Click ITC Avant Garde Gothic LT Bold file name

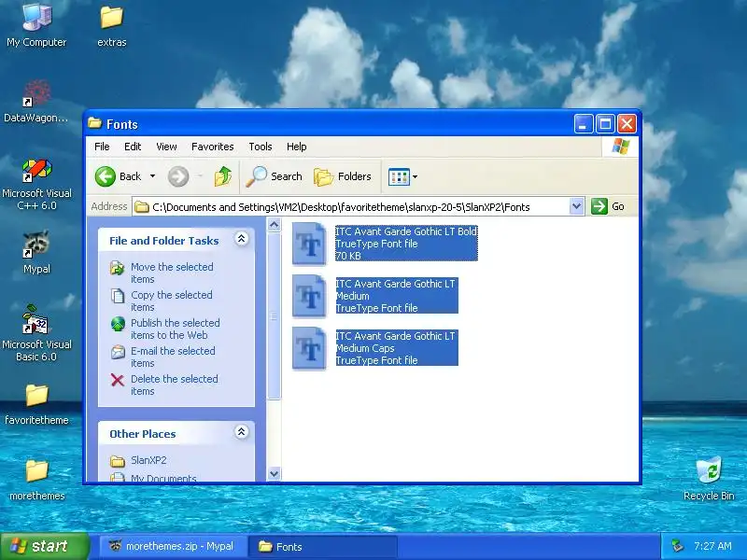pos(406,231)
